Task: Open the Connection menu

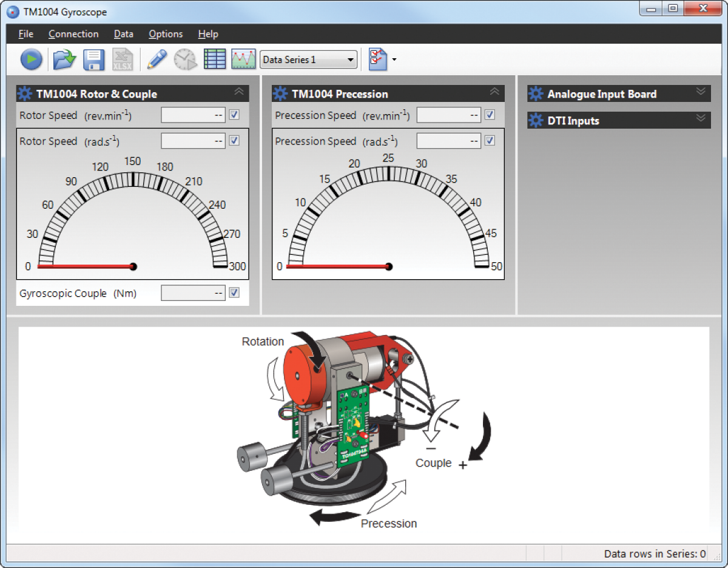Action: tap(73, 34)
